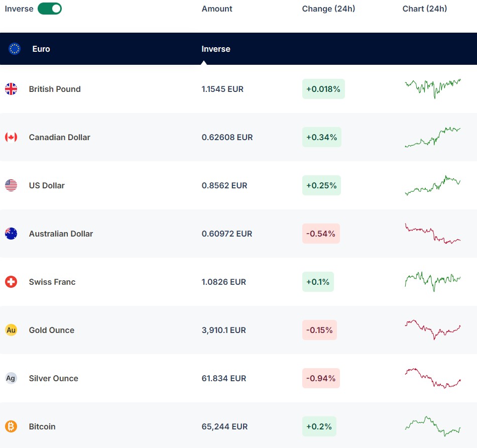Screen dimensions: 477x448
Task: Click the British Pound flag icon
Action: coord(11,89)
